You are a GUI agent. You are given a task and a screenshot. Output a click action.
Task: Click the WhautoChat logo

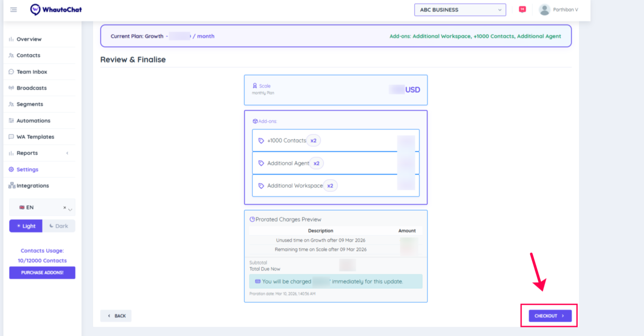click(56, 10)
